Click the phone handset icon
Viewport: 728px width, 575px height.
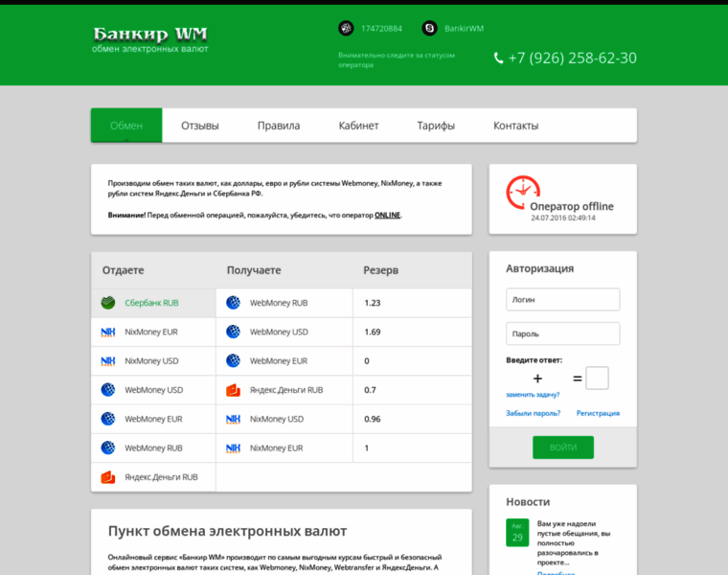pos(498,58)
